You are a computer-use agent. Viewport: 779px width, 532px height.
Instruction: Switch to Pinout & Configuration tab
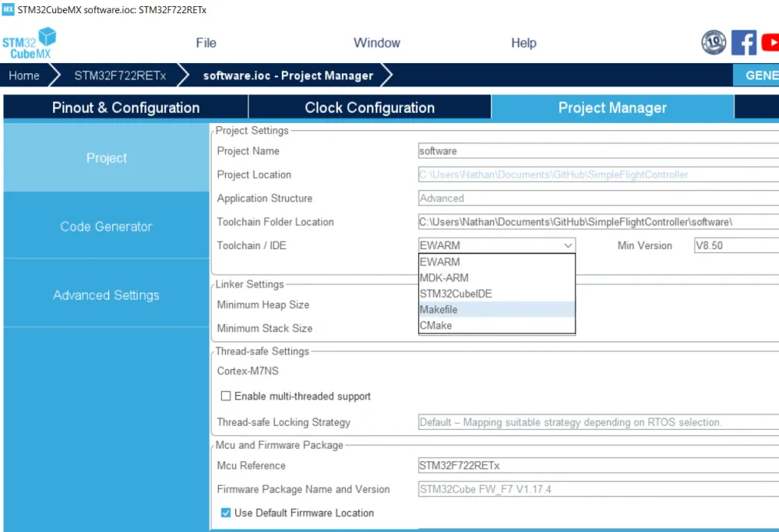pyautogui.click(x=125, y=108)
